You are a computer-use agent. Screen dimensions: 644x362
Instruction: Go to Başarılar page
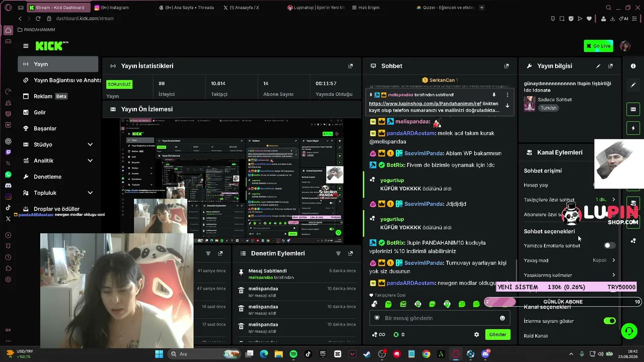pyautogui.click(x=58, y=128)
